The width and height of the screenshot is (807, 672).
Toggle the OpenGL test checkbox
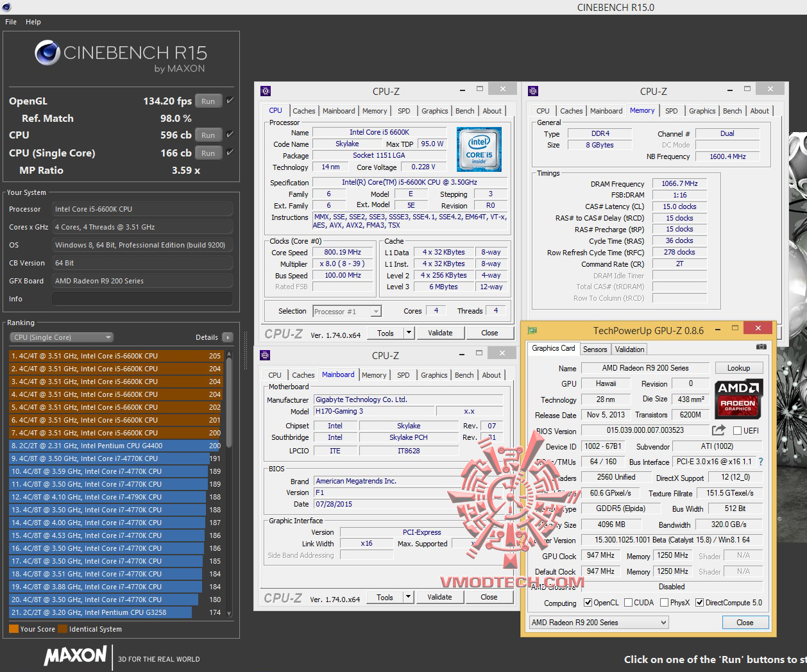(x=230, y=101)
